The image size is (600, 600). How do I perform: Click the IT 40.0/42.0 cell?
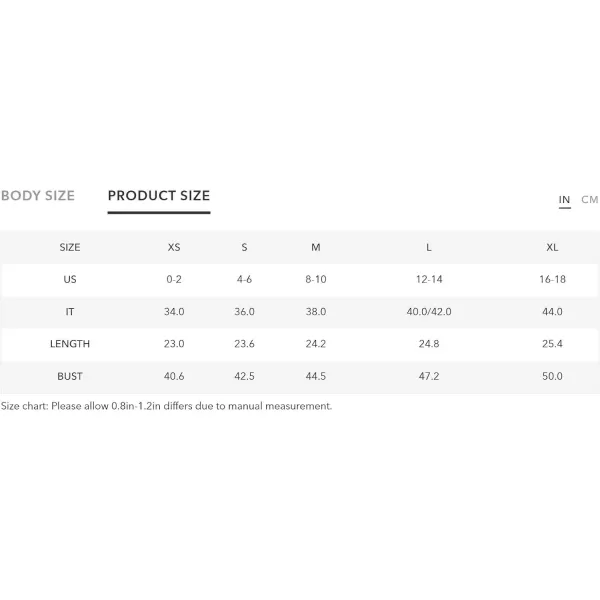pos(429,312)
